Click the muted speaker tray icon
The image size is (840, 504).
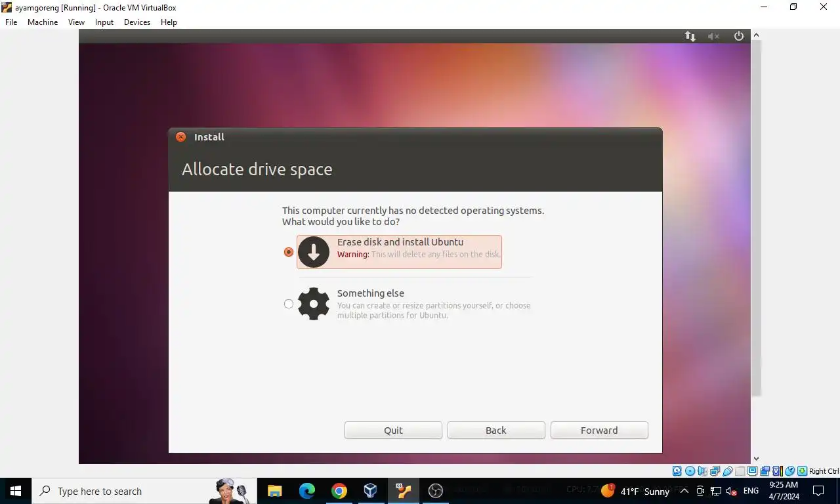point(732,491)
